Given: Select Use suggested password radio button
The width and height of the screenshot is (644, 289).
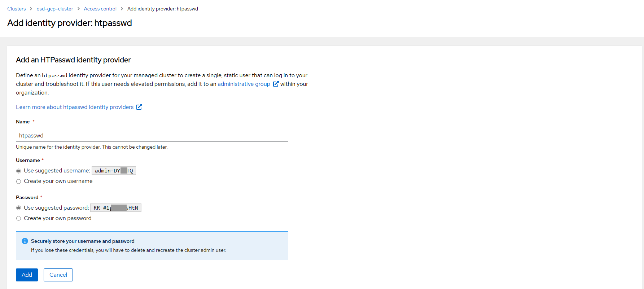Looking at the screenshot, I should click(19, 208).
